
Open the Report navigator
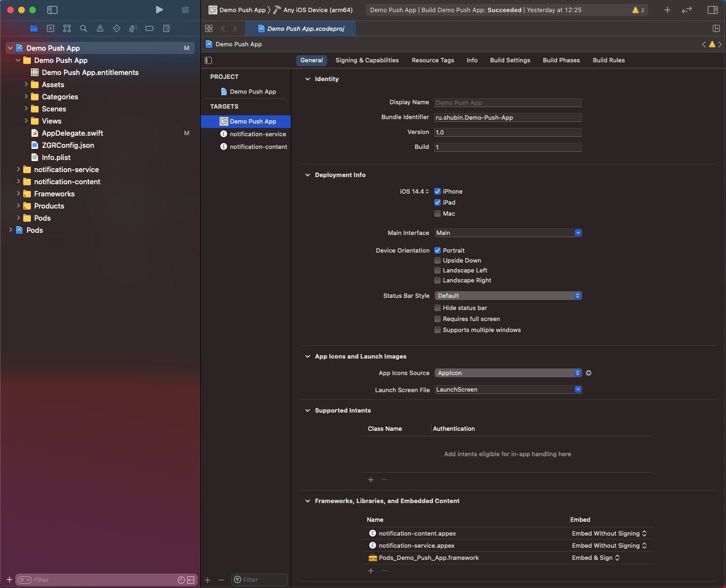[x=166, y=28]
